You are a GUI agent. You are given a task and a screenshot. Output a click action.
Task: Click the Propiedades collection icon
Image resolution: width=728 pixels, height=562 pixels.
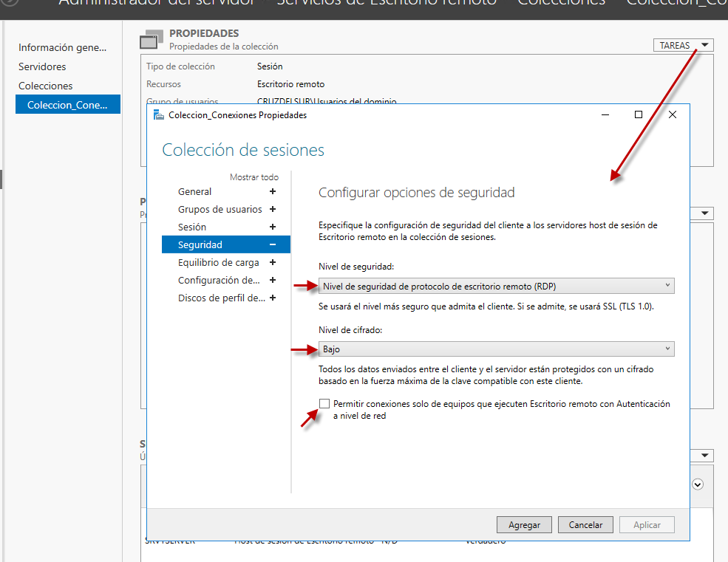(152, 40)
